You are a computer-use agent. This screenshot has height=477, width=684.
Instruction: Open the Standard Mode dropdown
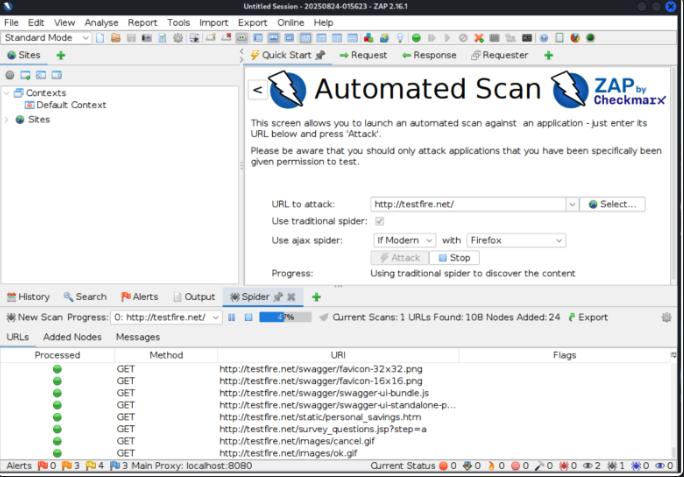click(x=46, y=38)
